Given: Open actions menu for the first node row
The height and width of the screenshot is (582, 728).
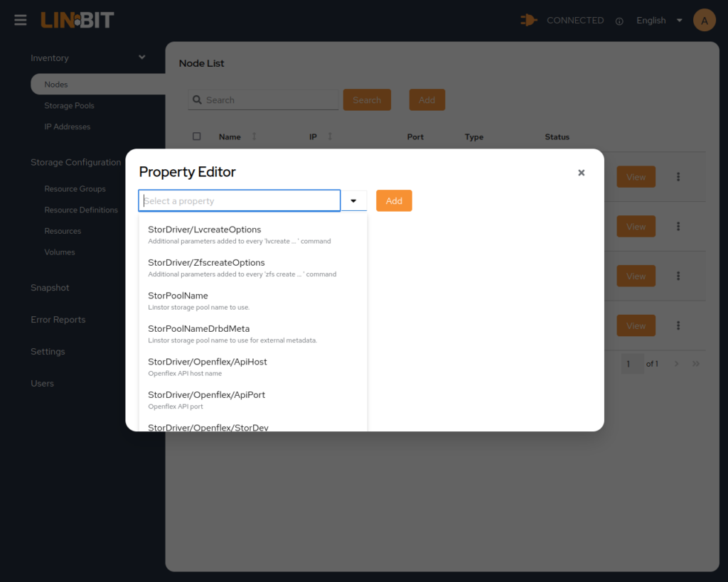Looking at the screenshot, I should click(678, 177).
